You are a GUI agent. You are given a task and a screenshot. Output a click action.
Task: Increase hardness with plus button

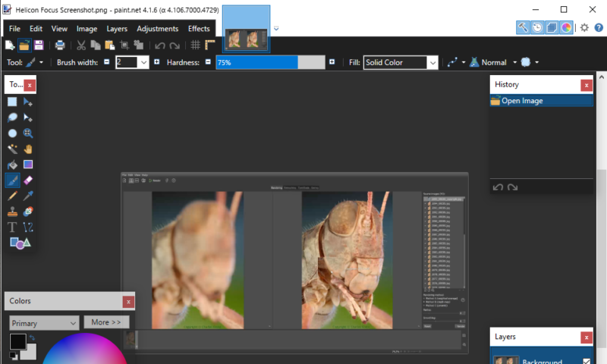click(332, 62)
